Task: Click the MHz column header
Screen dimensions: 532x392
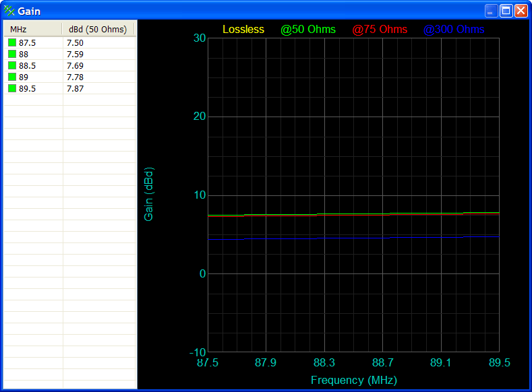Action: [33, 30]
